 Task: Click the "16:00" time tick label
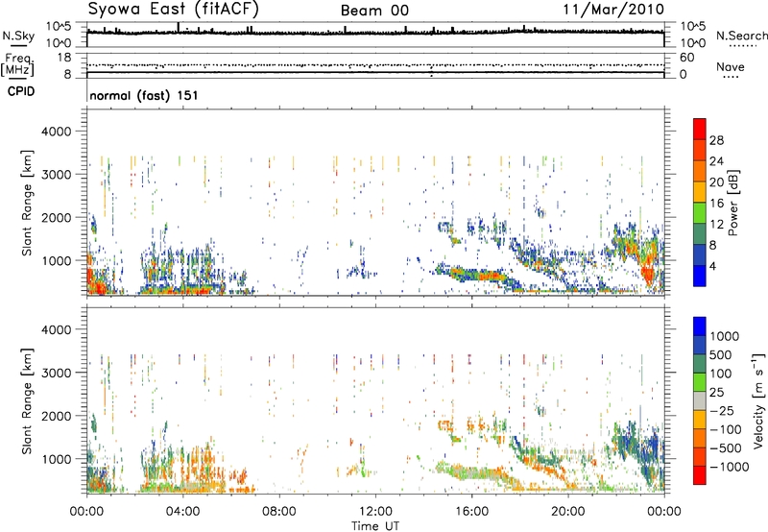[471, 512]
